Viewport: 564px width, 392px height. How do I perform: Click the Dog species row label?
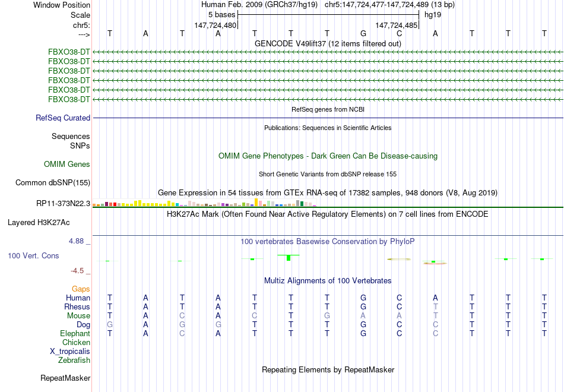pyautogui.click(x=83, y=325)
